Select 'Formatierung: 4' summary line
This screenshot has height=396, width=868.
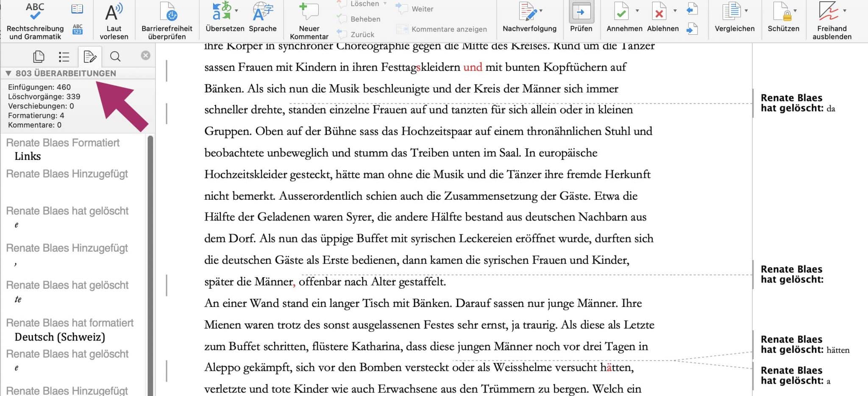click(36, 115)
